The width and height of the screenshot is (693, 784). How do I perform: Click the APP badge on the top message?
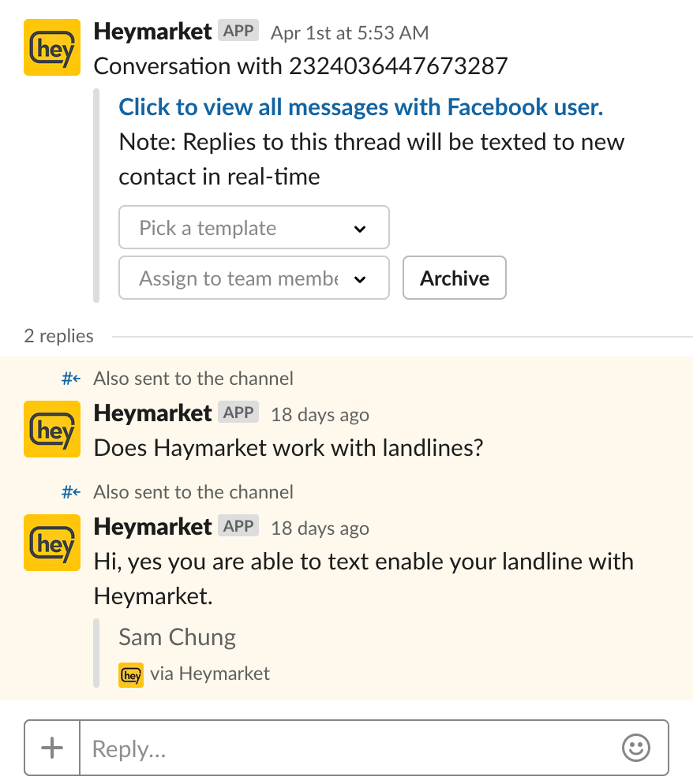(238, 32)
